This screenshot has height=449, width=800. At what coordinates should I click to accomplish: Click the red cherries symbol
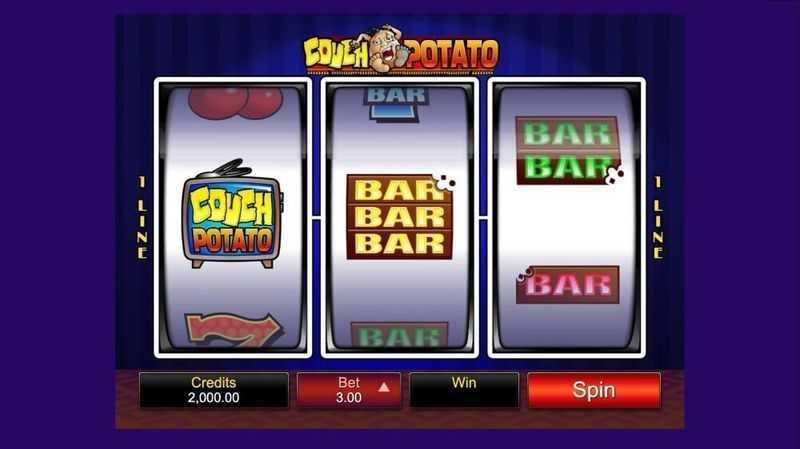(235, 103)
